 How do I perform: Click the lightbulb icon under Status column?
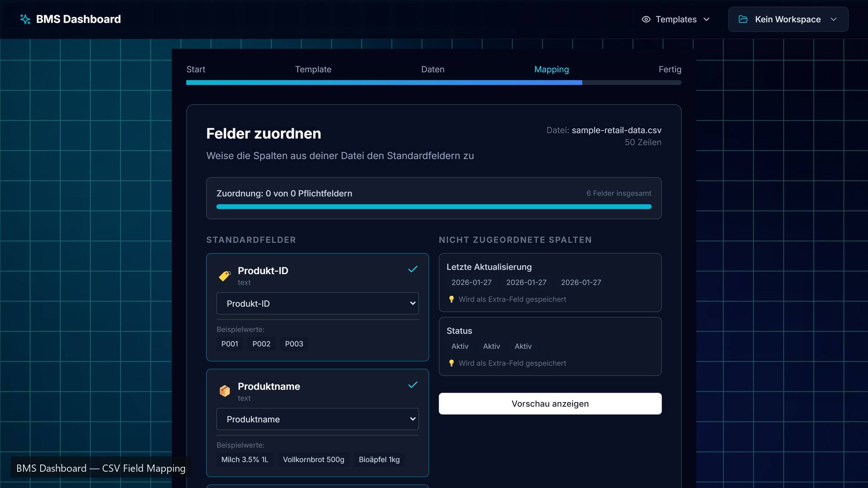(x=451, y=363)
